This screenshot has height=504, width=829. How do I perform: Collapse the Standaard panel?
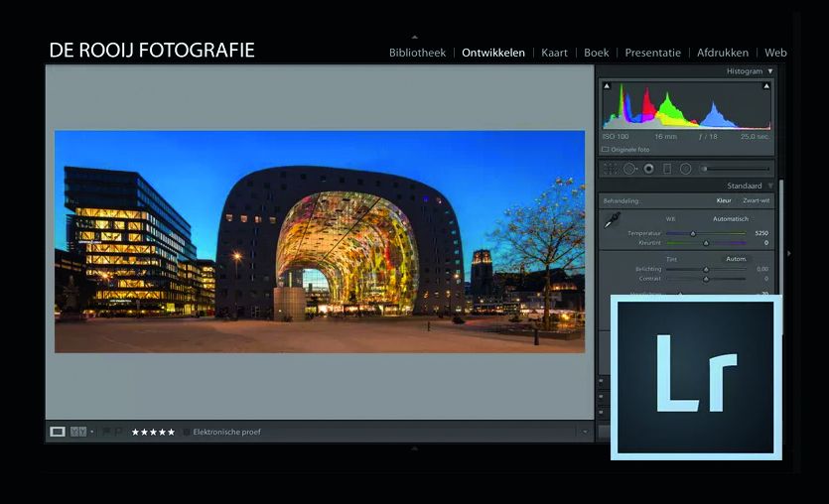pos(770,186)
